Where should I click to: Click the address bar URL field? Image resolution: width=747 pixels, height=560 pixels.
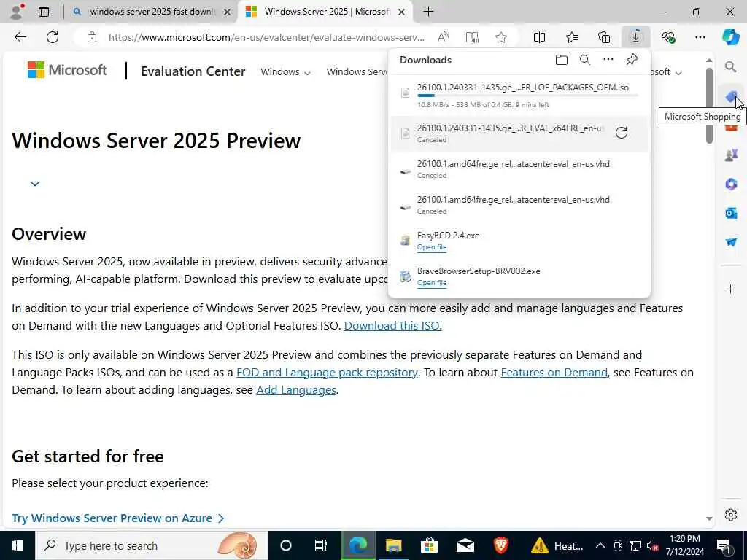click(x=266, y=37)
